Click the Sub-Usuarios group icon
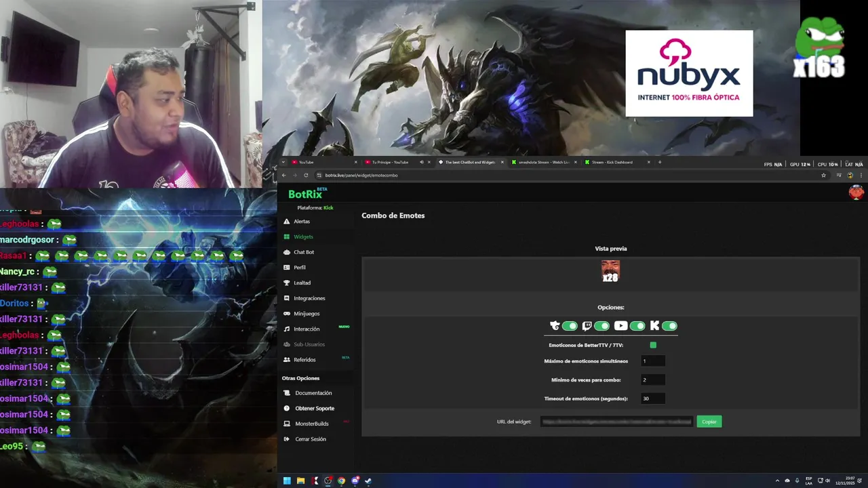The height and width of the screenshot is (488, 868). pyautogui.click(x=287, y=344)
